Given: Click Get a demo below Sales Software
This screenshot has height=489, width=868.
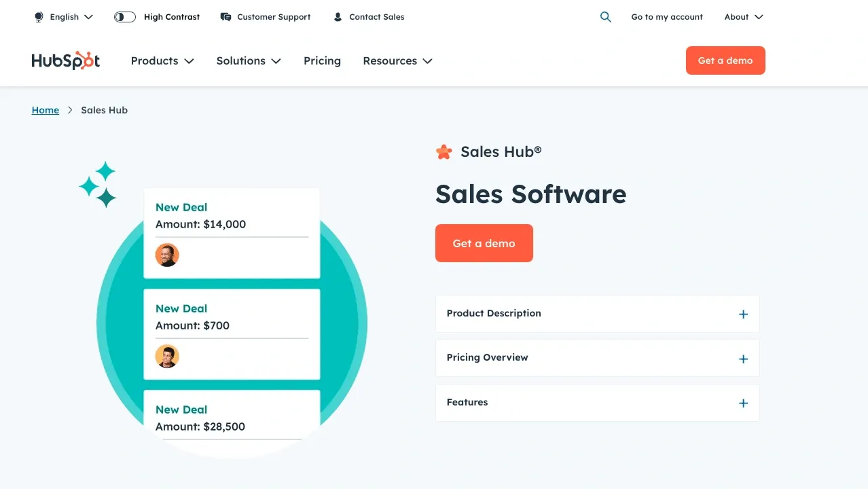Looking at the screenshot, I should click(484, 243).
